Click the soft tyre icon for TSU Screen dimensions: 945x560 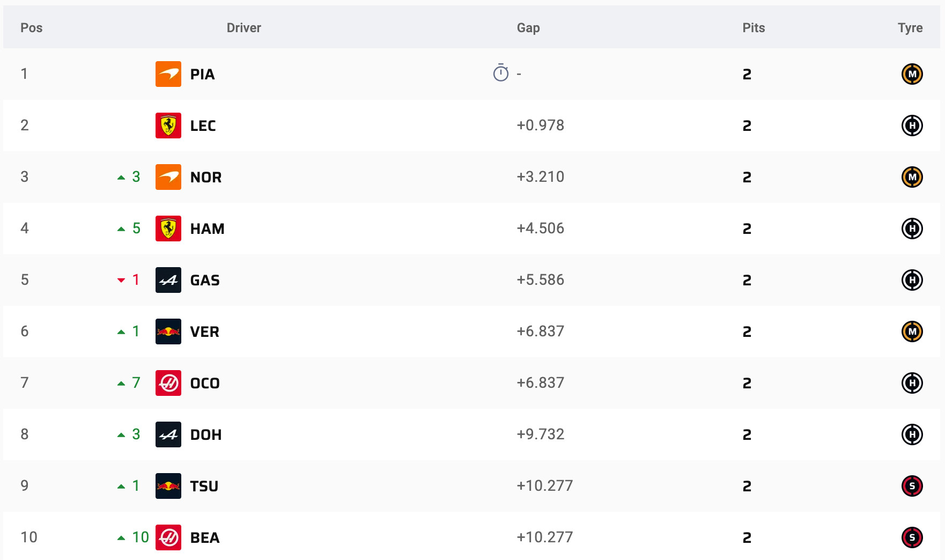pos(912,486)
